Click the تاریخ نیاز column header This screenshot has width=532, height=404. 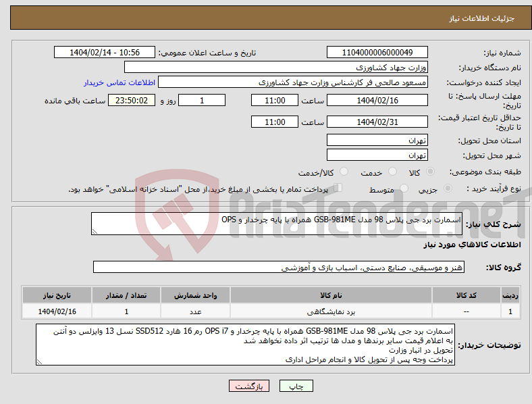click(57, 295)
